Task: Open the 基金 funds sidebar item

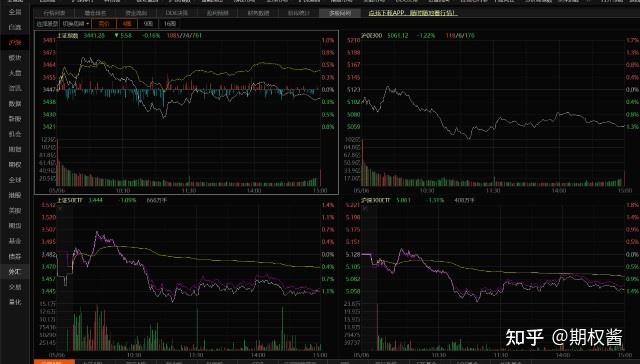Action: point(15,241)
